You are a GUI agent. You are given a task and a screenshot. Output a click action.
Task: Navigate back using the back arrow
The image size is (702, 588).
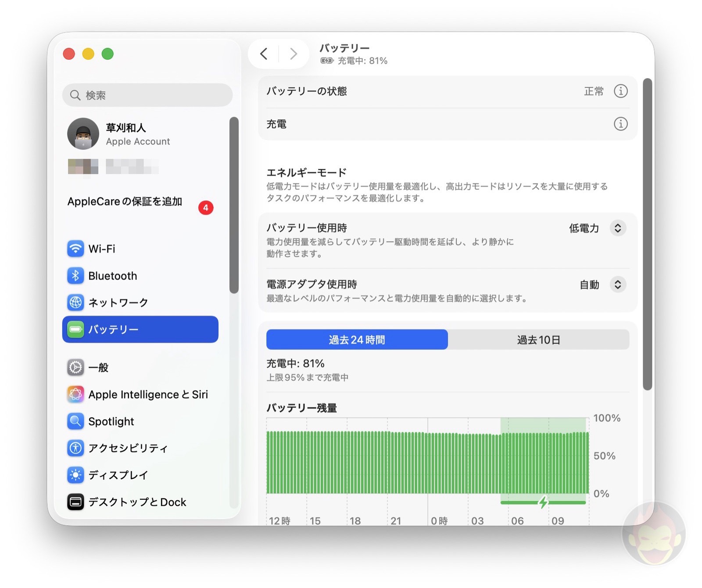(263, 54)
